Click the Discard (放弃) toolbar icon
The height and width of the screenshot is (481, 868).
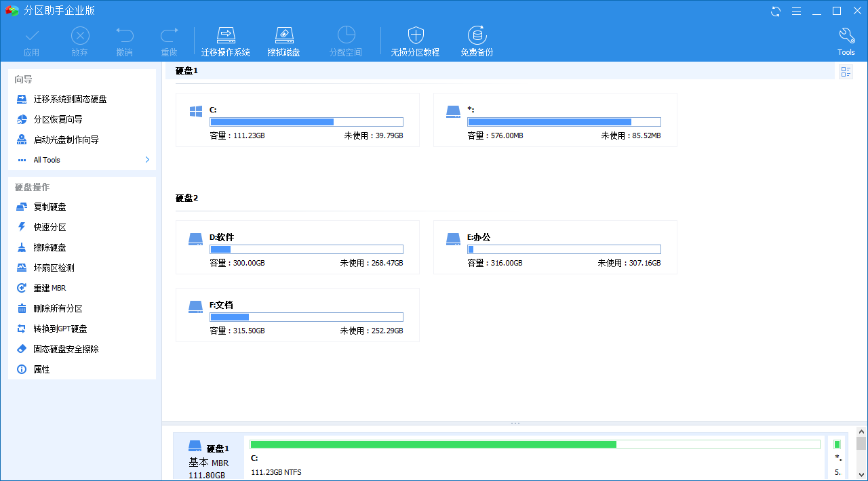tap(80, 35)
